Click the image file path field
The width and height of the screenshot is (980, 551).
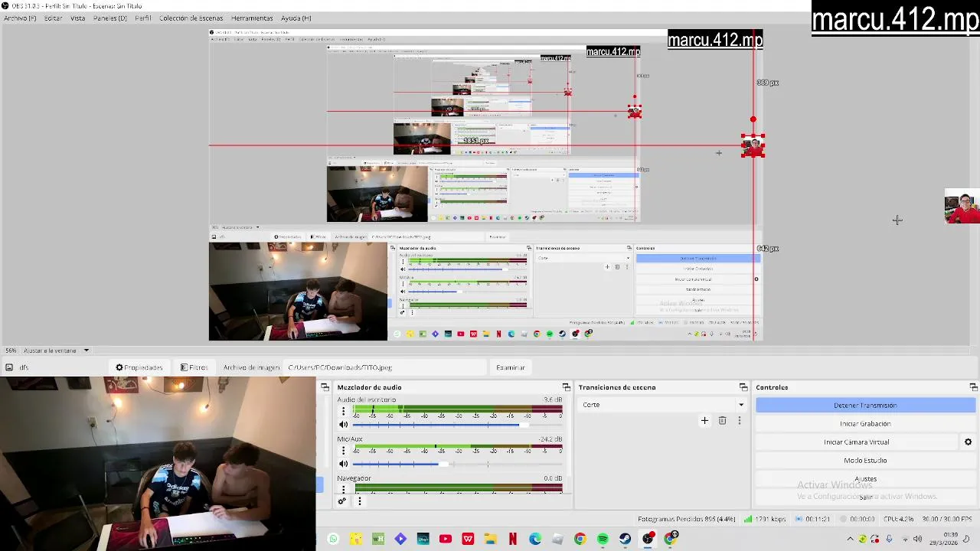pyautogui.click(x=385, y=367)
